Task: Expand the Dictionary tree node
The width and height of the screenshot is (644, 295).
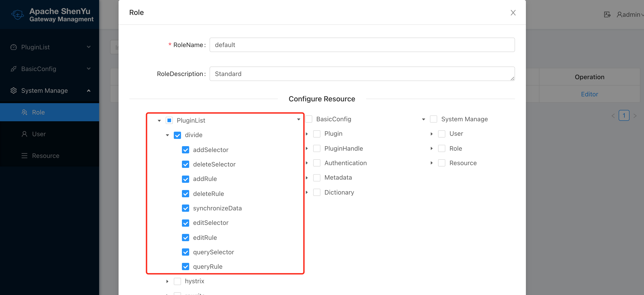Action: coord(307,192)
